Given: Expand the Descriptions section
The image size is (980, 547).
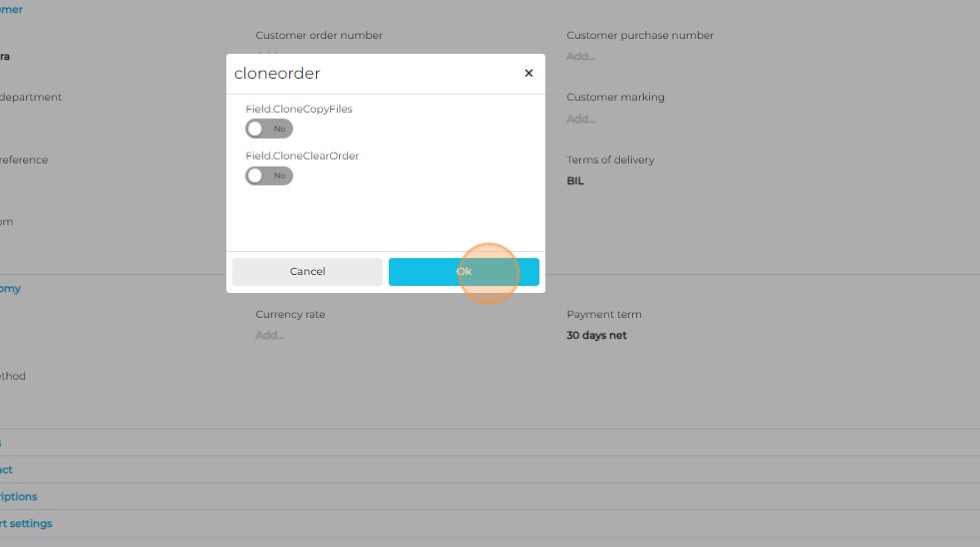Looking at the screenshot, I should coord(18,497).
